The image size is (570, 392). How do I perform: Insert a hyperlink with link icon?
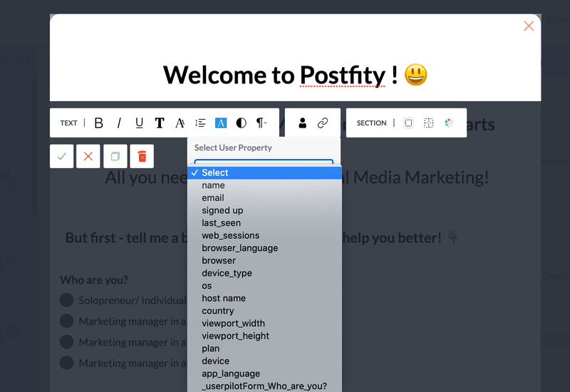click(323, 123)
